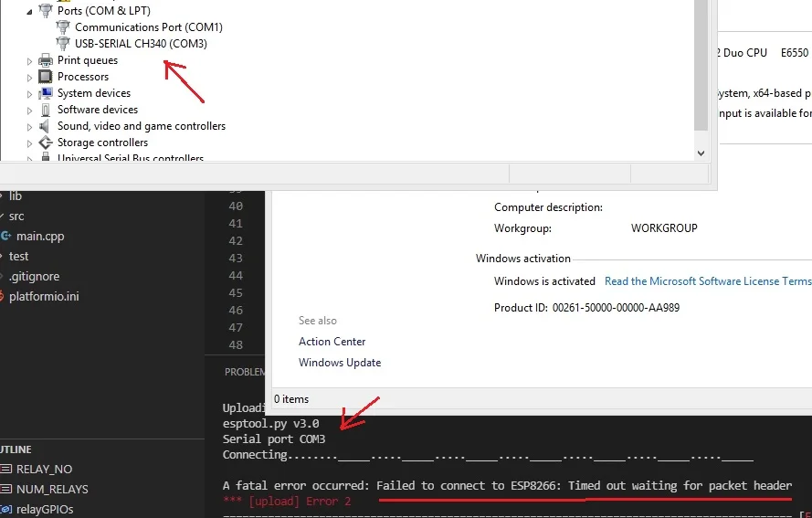Click line number 40 in editor gutter
This screenshot has width=812, height=518.
236,206
